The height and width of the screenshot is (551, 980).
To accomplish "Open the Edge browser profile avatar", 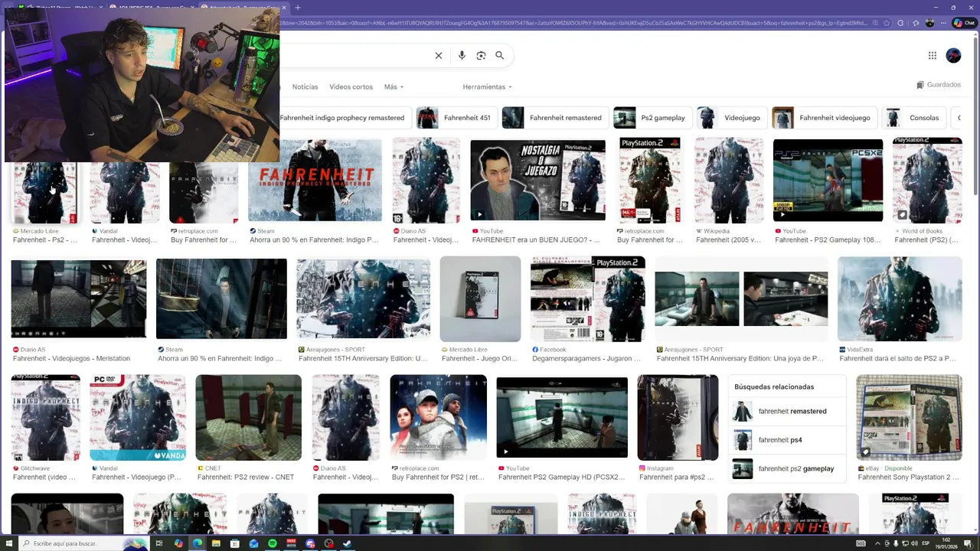I will pos(930,23).
